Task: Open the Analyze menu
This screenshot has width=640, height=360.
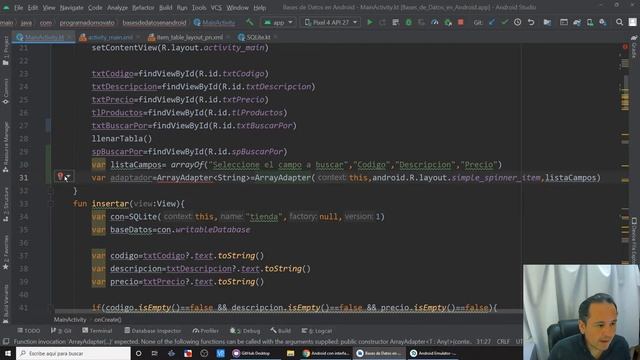Action: click(117, 7)
